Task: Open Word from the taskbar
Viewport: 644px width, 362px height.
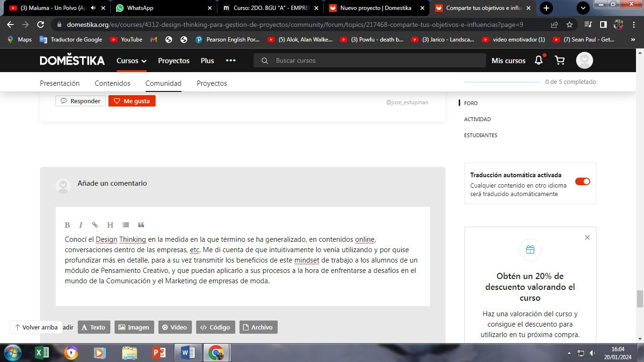Action: (188, 353)
